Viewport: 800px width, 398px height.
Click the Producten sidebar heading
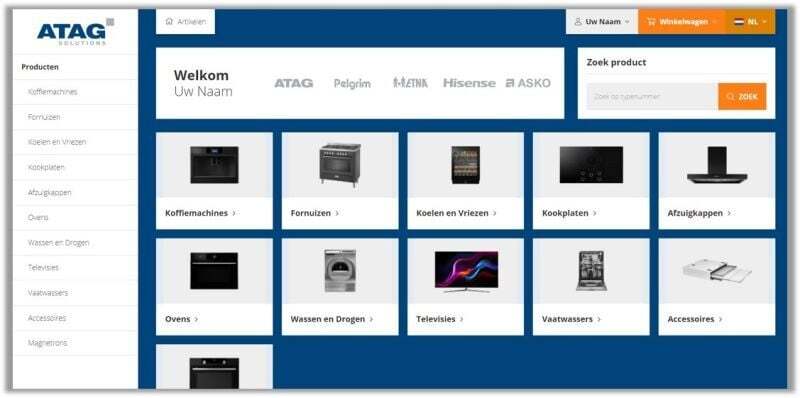point(40,67)
